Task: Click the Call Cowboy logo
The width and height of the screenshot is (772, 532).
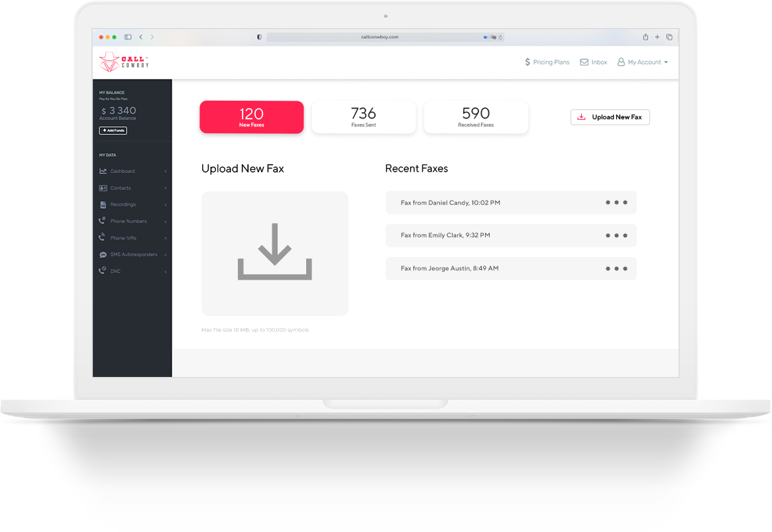Action: pos(124,62)
